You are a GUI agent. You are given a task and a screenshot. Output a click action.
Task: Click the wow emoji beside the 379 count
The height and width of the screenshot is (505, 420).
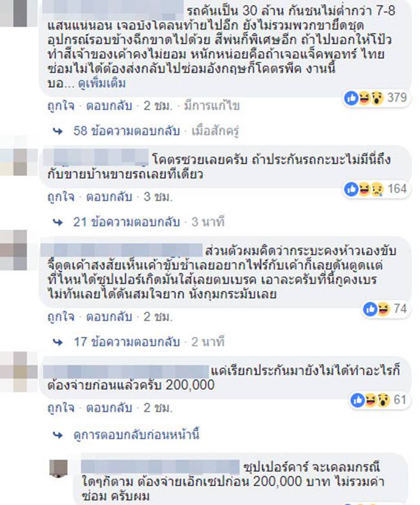(377, 98)
